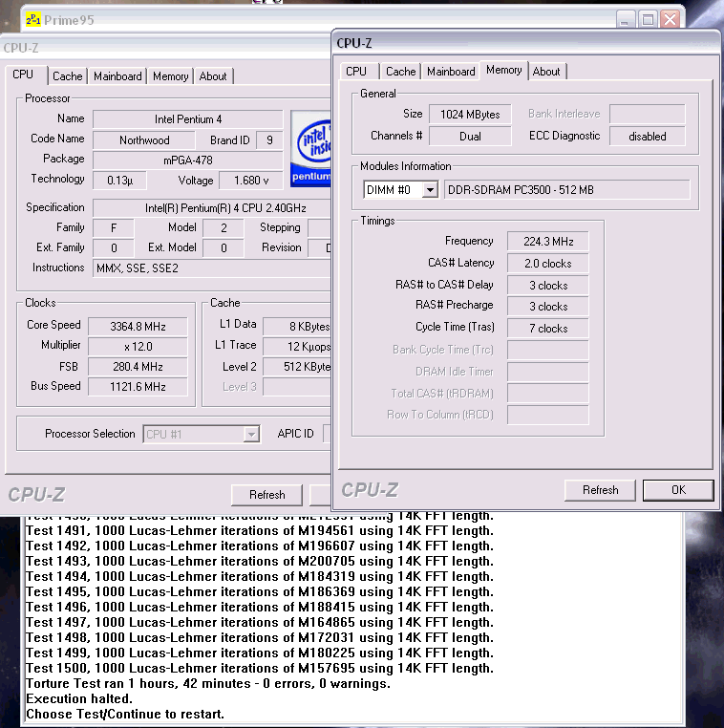
Task: Click the Package value mPGA-478
Action: coord(188,161)
